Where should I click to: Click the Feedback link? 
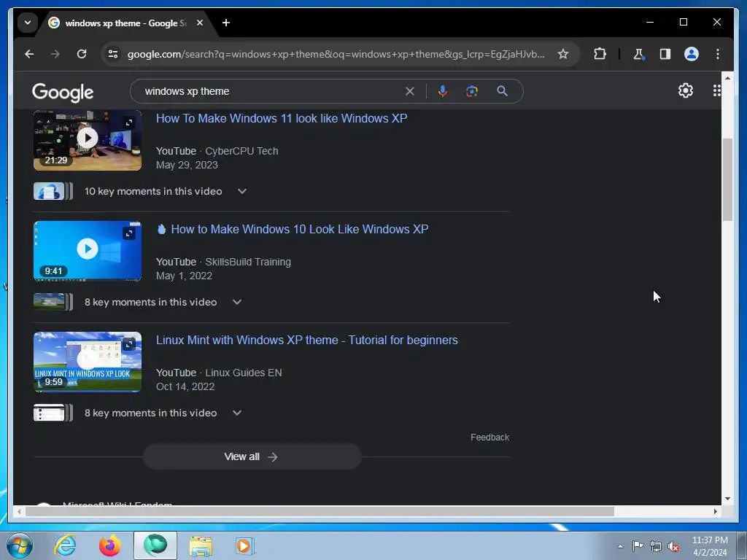tap(489, 437)
